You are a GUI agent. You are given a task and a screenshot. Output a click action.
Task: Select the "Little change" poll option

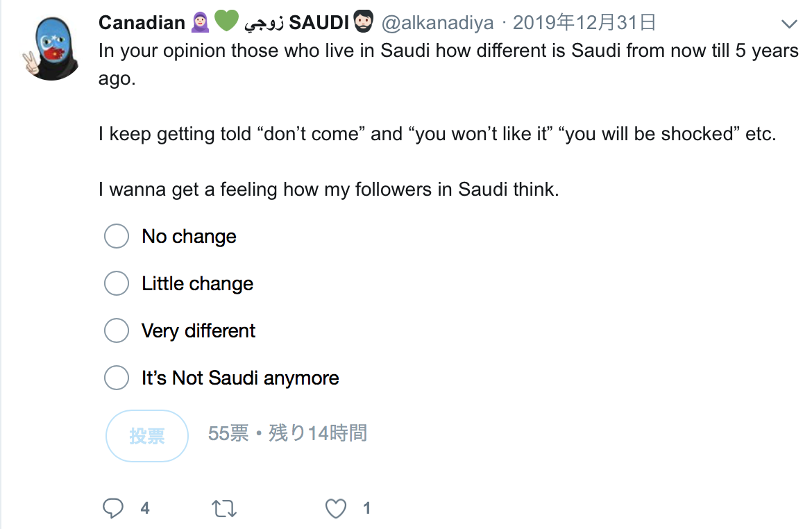point(117,283)
